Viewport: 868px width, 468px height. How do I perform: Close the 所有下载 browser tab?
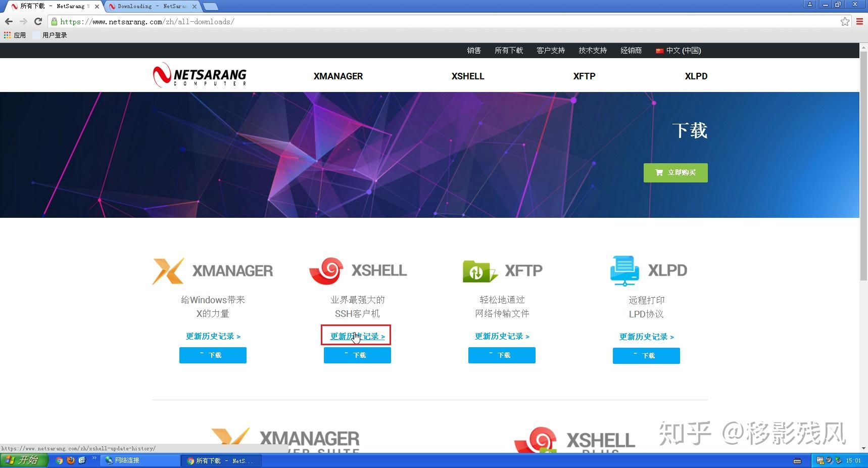(x=97, y=7)
